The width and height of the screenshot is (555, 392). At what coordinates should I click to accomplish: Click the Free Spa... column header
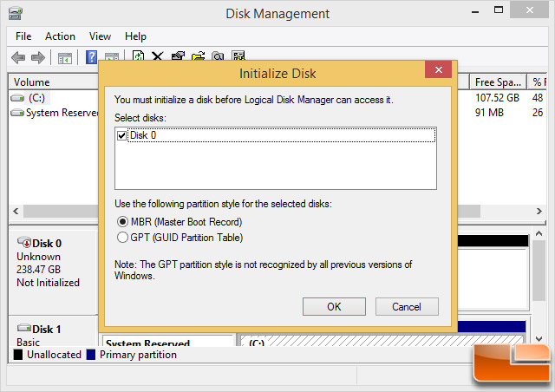(x=498, y=82)
